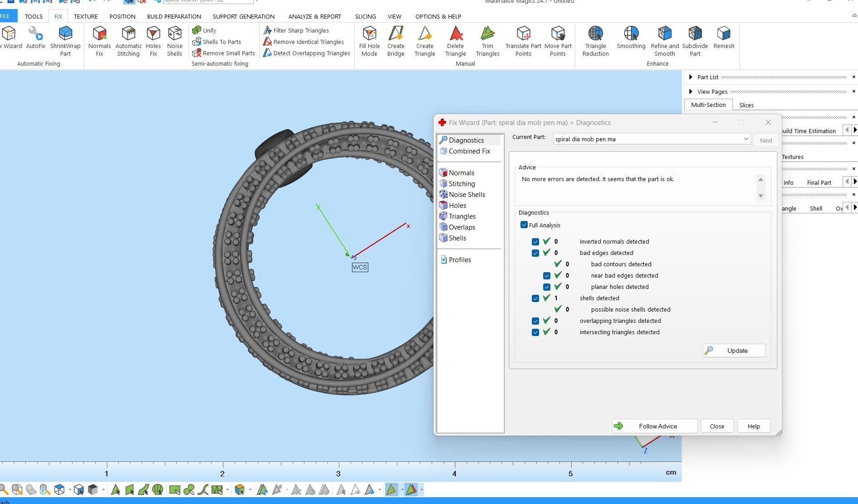
Task: Disable near bad edges detection
Action: tap(547, 276)
